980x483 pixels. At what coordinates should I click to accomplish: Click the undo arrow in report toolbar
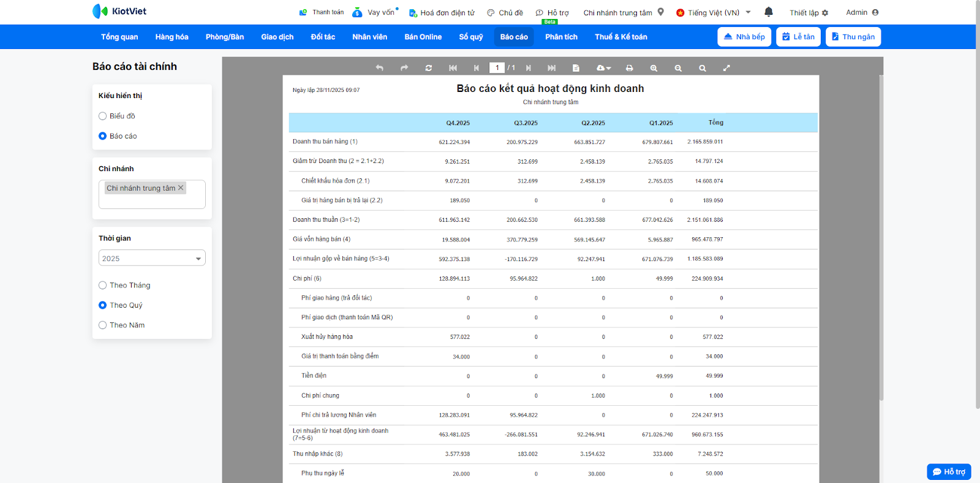point(379,68)
